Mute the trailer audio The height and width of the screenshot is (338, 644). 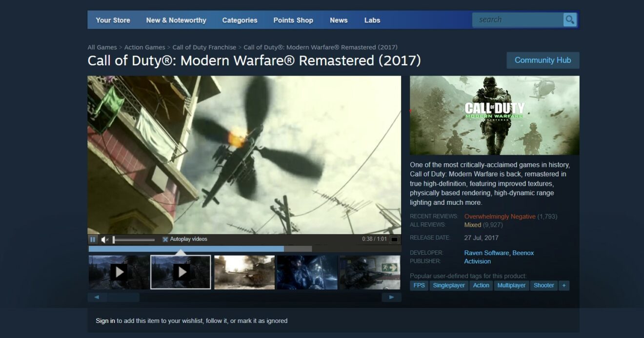[103, 239]
